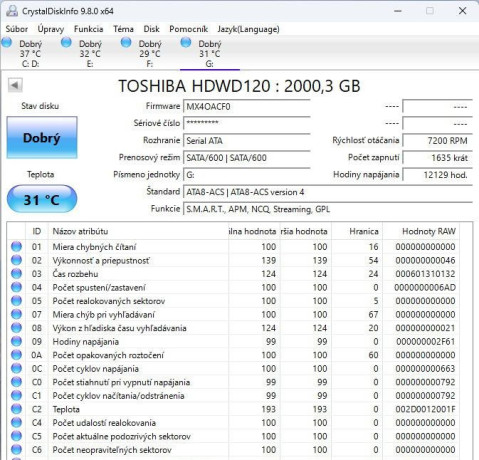Click the CrystalDiskInfo icon in the title bar
The width and height of the screenshot is (479, 460).
(12, 11)
